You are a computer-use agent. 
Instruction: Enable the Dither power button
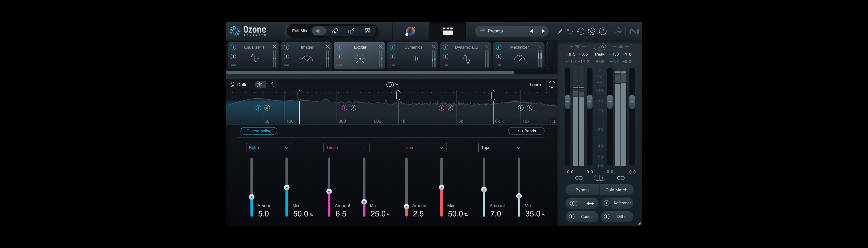tap(607, 217)
